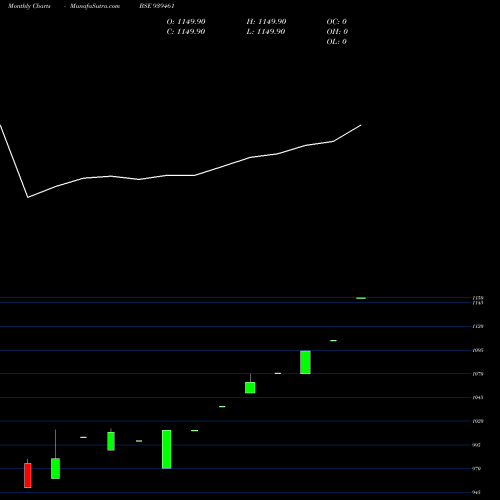Click the 979 price axis label
This screenshot has height=500, width=500.
click(476, 469)
